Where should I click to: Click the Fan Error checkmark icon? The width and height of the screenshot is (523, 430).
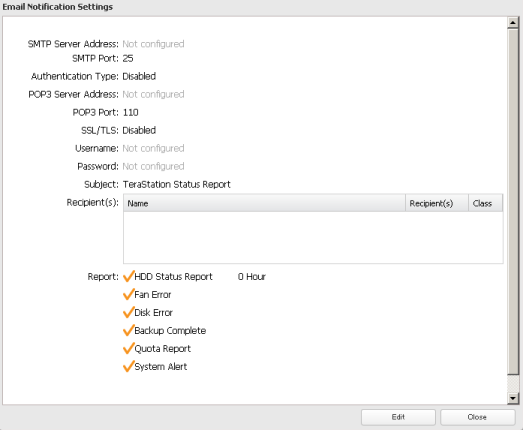[128, 294]
